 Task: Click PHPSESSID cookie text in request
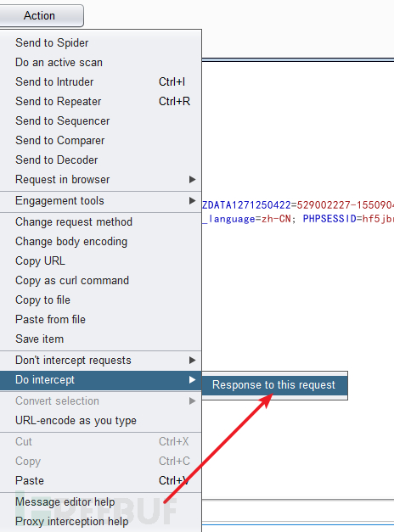[x=329, y=219]
